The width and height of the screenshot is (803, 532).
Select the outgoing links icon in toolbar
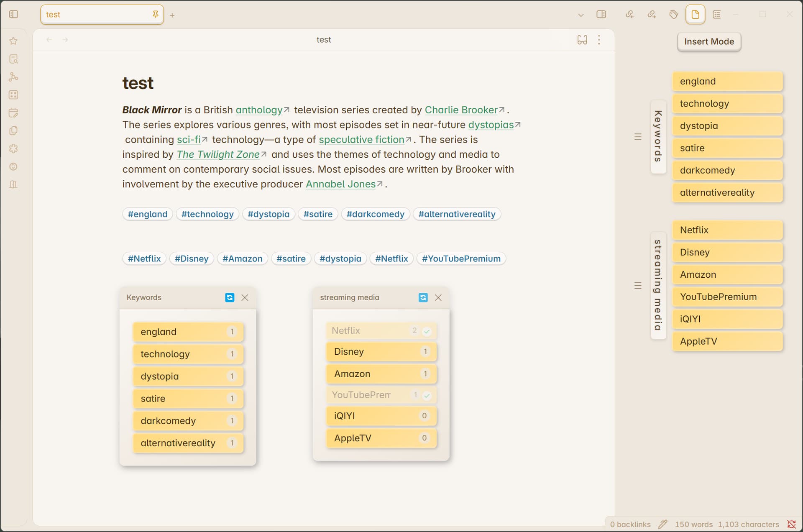coord(651,14)
